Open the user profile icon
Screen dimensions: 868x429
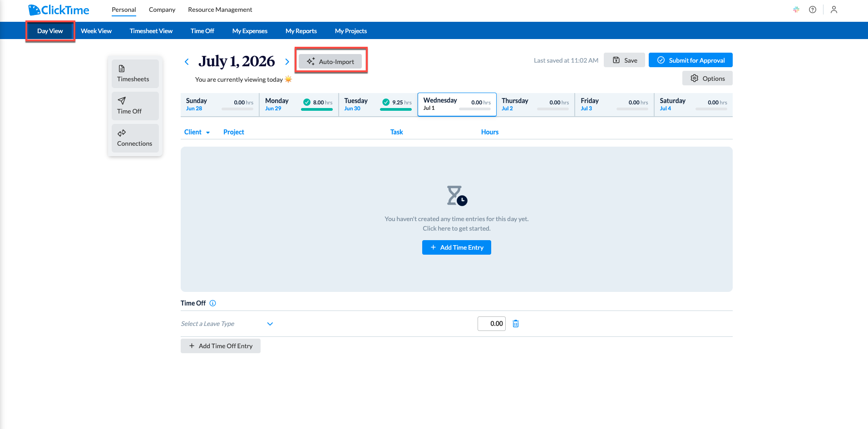point(834,10)
